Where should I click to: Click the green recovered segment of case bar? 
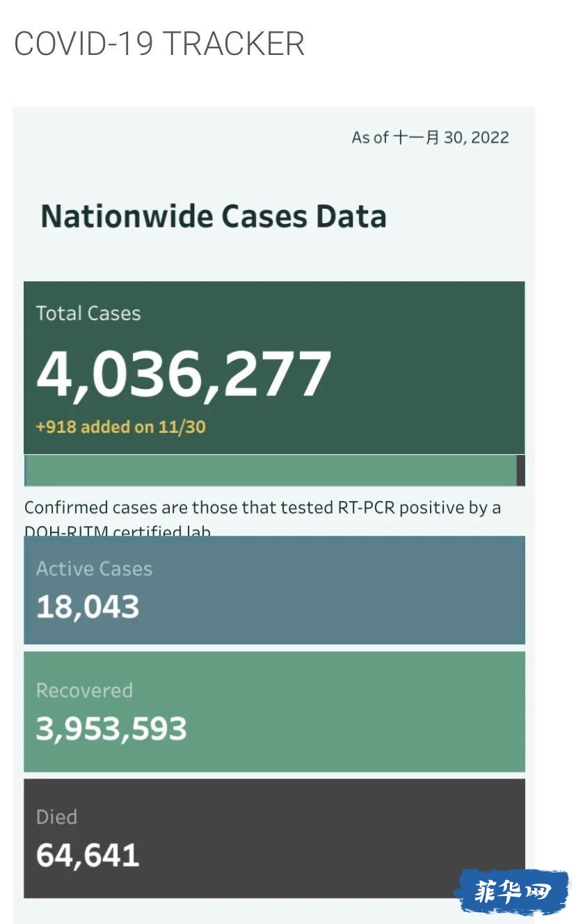click(271, 470)
